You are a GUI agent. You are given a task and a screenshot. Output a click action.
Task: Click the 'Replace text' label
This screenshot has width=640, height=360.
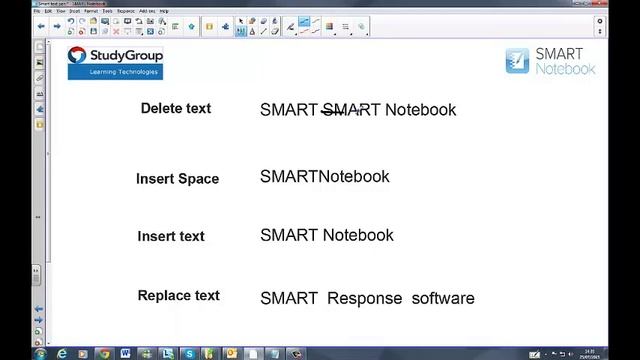tap(179, 296)
